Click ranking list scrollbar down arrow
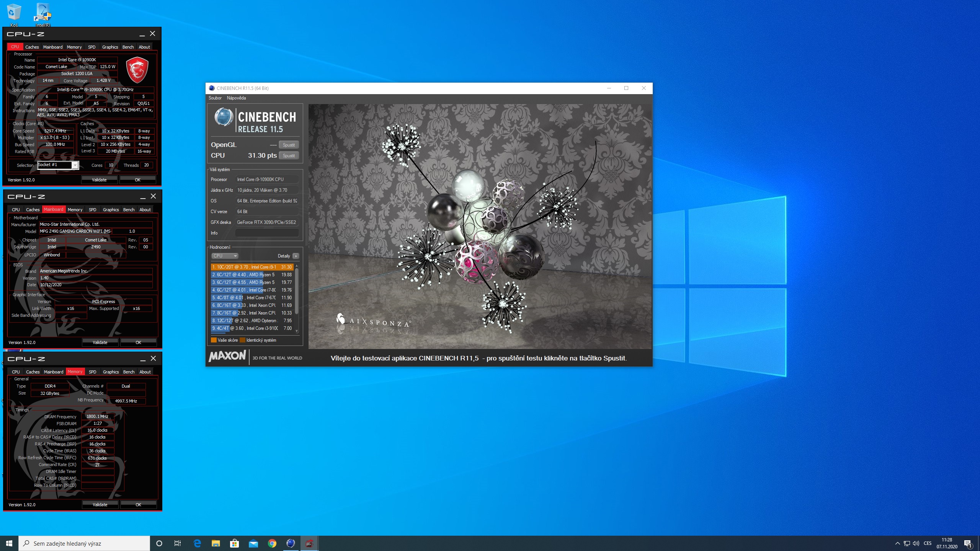 coord(297,331)
